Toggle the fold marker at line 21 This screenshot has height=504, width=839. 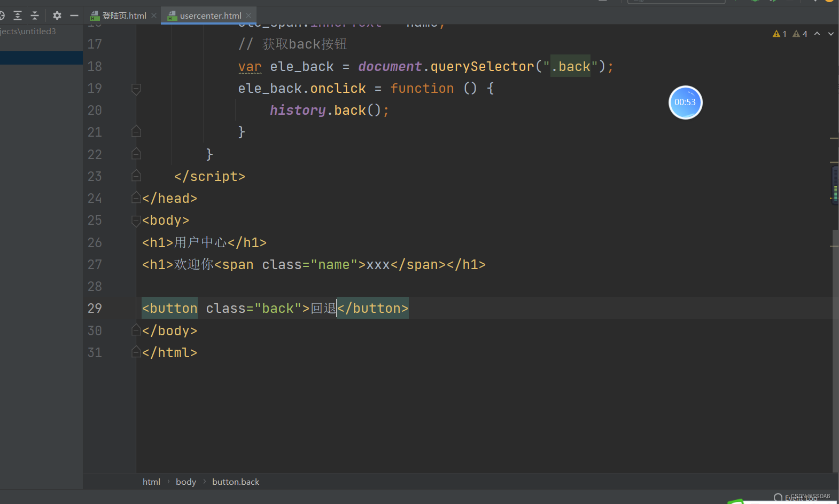tap(136, 131)
